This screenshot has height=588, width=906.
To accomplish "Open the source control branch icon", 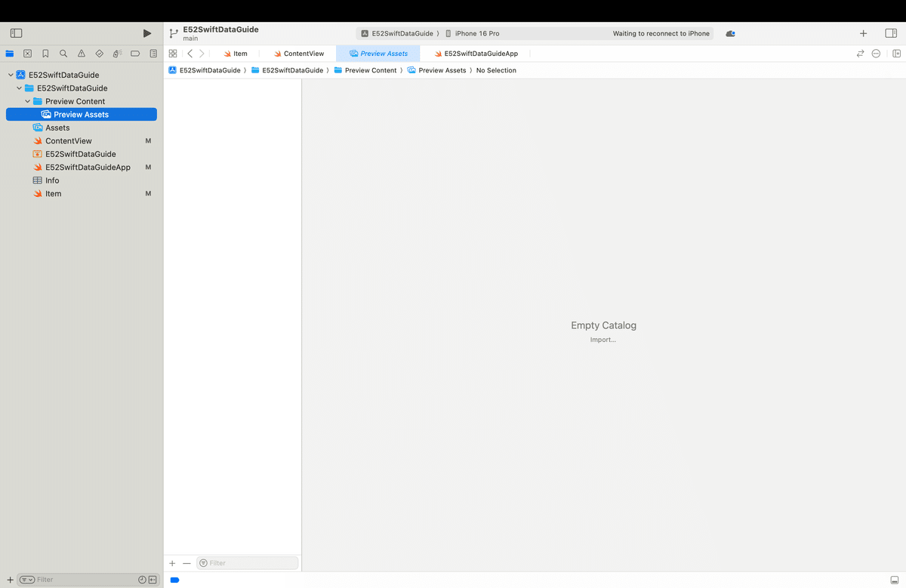I will [173, 33].
